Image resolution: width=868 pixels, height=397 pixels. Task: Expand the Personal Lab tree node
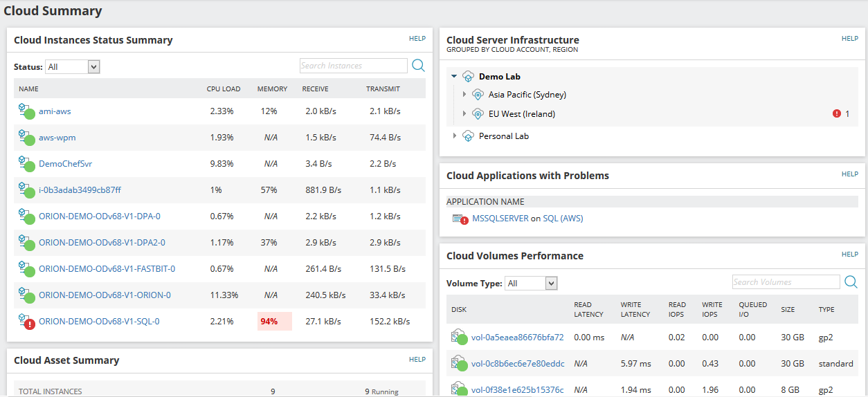tap(455, 136)
